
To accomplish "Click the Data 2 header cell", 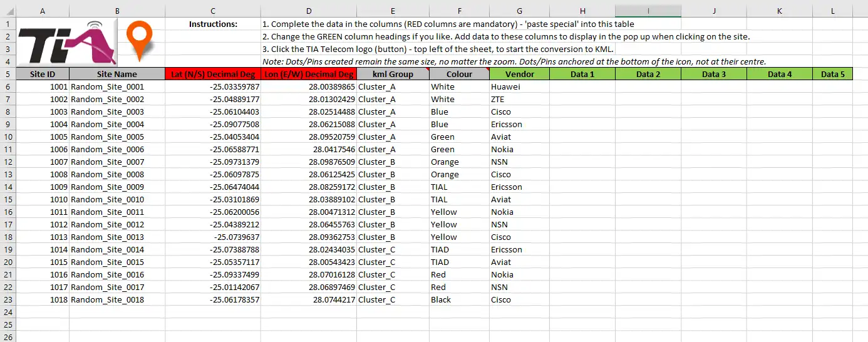I will pyautogui.click(x=648, y=74).
